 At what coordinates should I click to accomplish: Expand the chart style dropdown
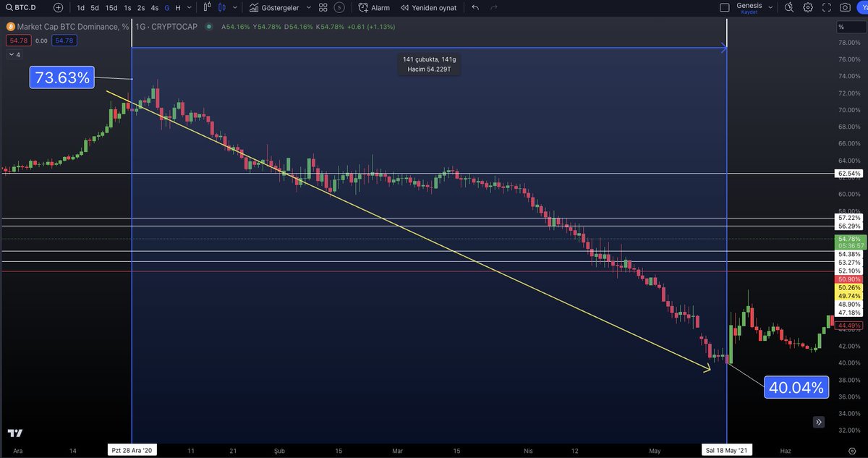click(234, 7)
